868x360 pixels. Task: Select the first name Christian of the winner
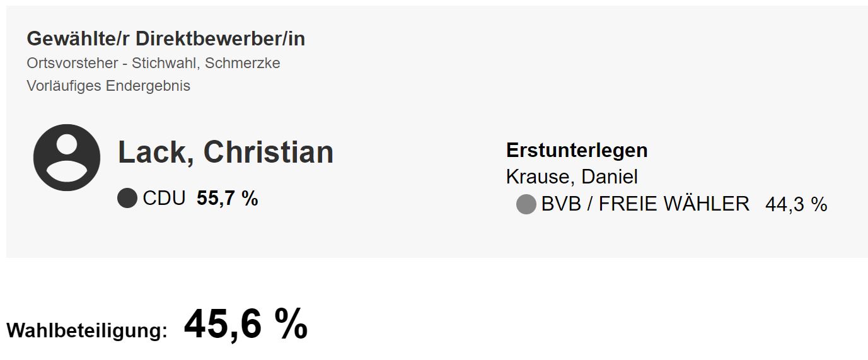pyautogui.click(x=269, y=153)
